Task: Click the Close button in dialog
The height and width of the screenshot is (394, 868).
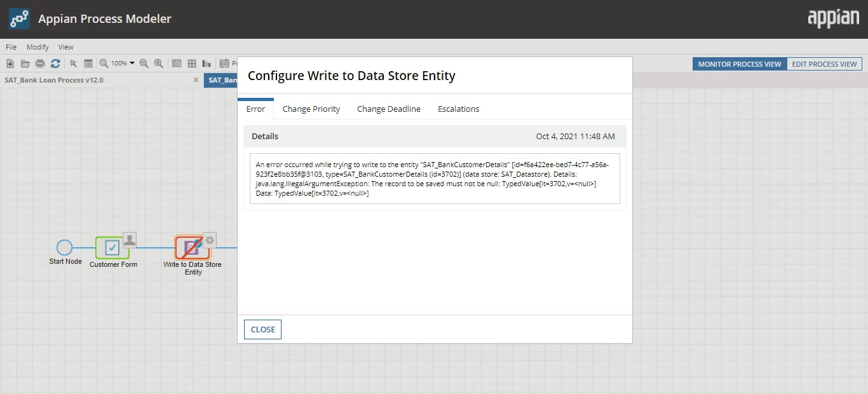Action: coord(262,329)
